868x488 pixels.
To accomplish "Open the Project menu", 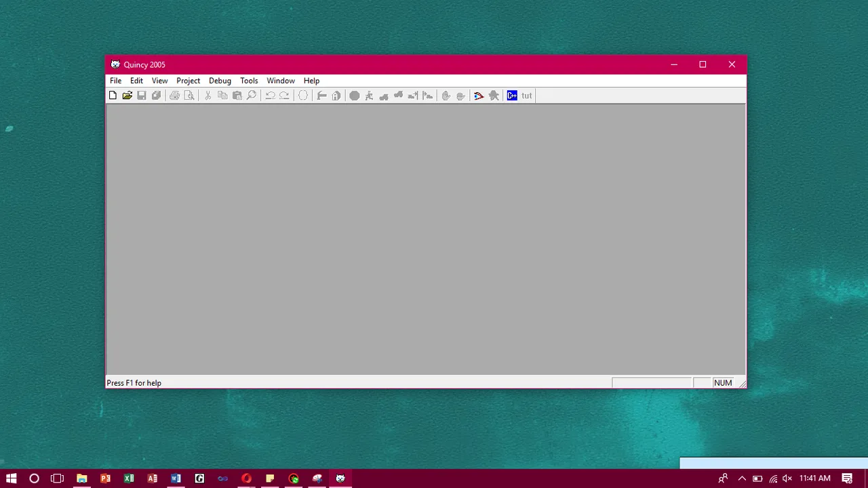I will 188,81.
